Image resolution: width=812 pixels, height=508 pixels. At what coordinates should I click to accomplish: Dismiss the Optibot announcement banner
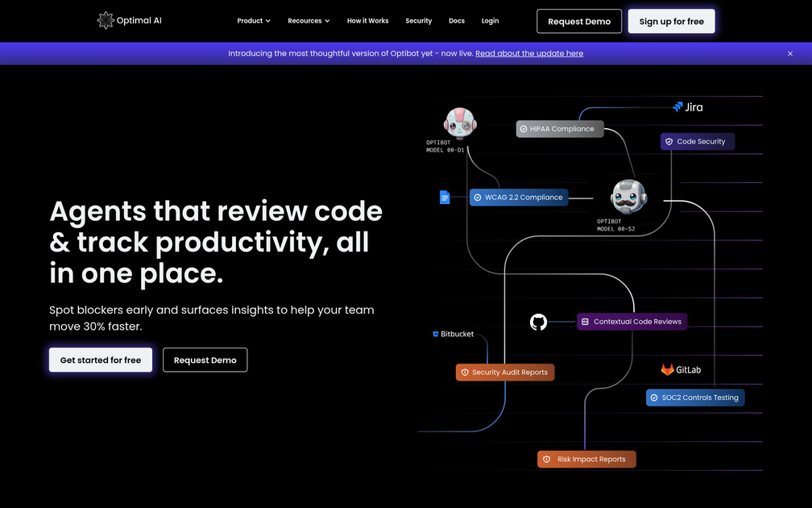tap(789, 53)
